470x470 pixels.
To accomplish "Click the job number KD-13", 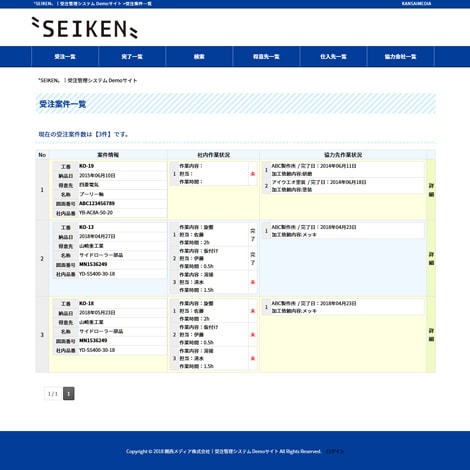I will [x=87, y=227].
